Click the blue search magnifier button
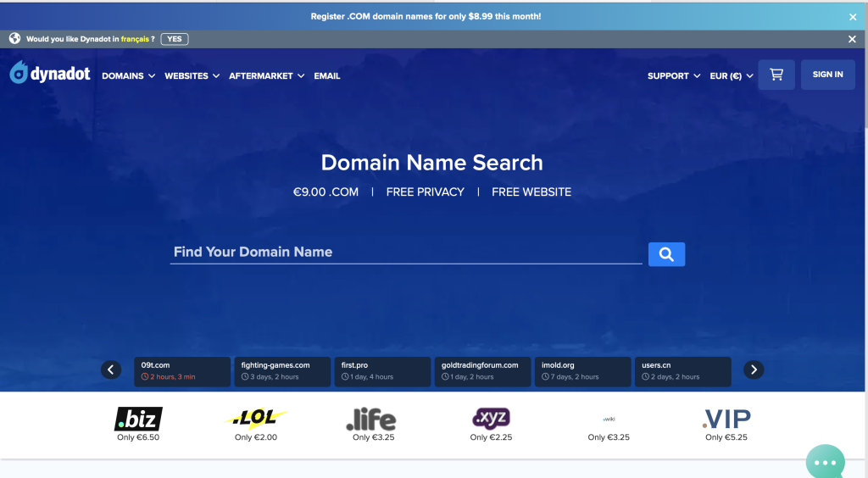This screenshot has width=868, height=478. point(666,254)
